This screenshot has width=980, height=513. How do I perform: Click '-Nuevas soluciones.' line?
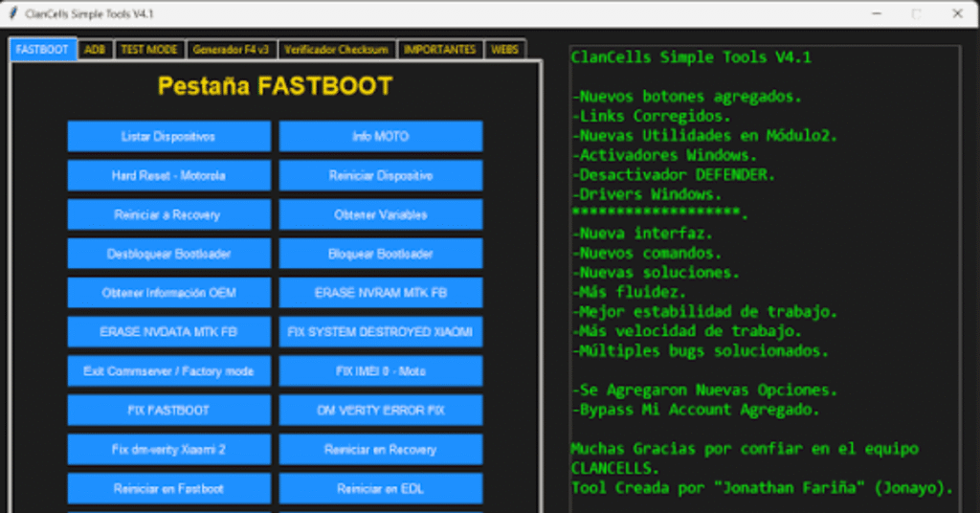(x=656, y=273)
